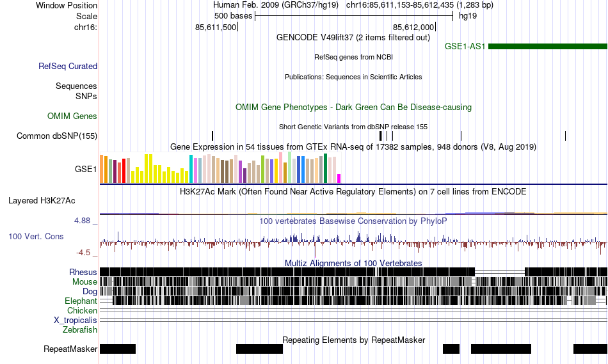
Task: Click the 500 bases scale text
Action: [233, 16]
